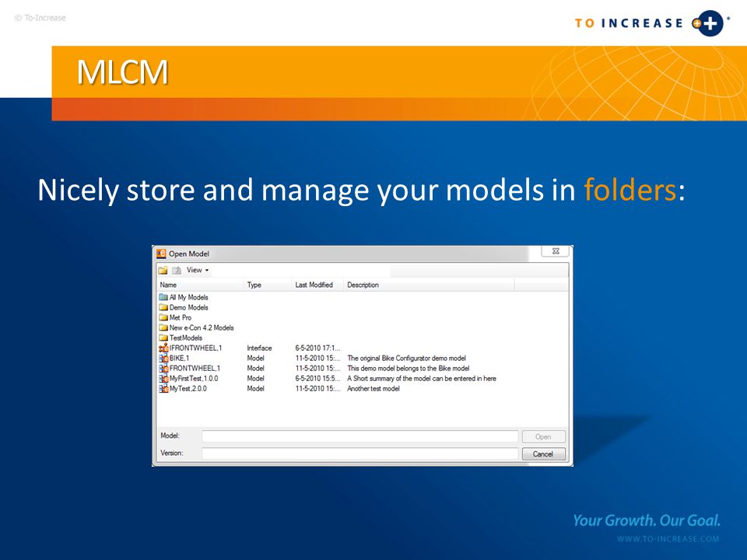
Task: Click the Model type cell of BIKE,1
Action: tap(255, 358)
